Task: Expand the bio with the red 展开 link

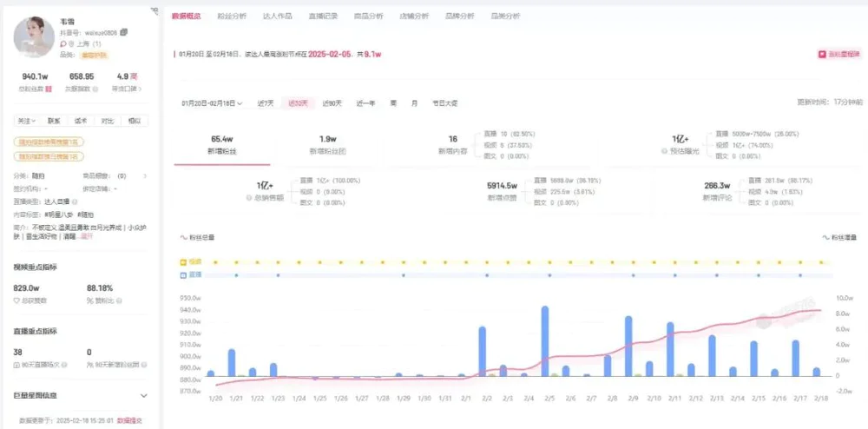Action: click(87, 236)
